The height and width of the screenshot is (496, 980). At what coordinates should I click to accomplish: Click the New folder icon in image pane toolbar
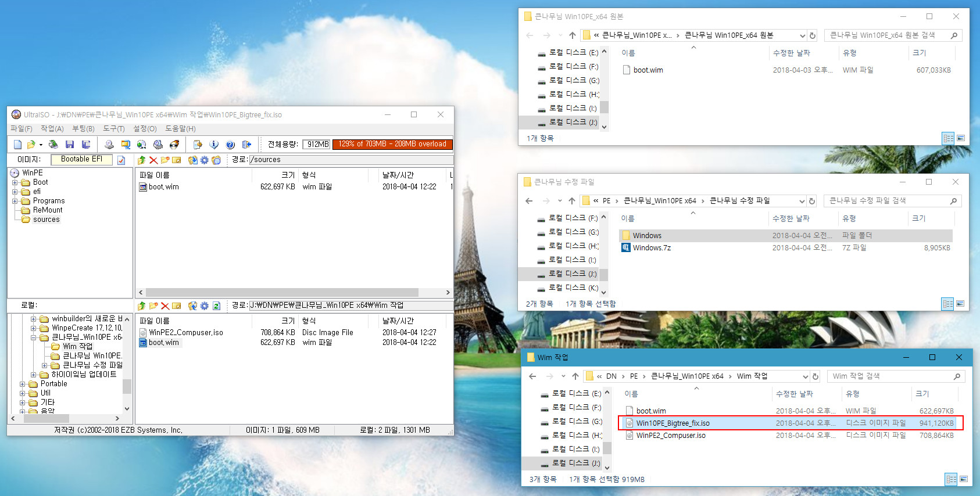pyautogui.click(x=165, y=160)
